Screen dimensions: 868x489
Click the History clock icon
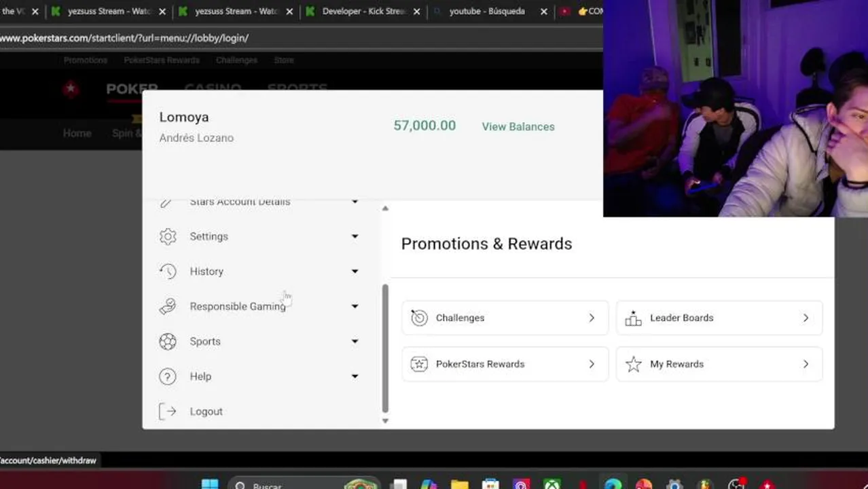click(168, 272)
